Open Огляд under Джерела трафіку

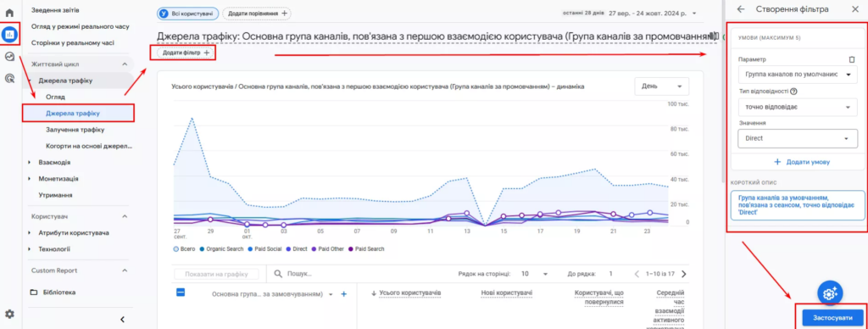pyautogui.click(x=55, y=97)
